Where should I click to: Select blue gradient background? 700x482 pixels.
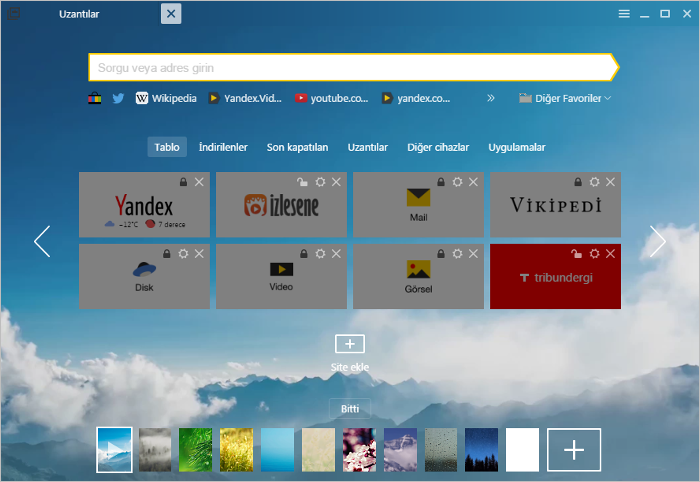(x=277, y=450)
